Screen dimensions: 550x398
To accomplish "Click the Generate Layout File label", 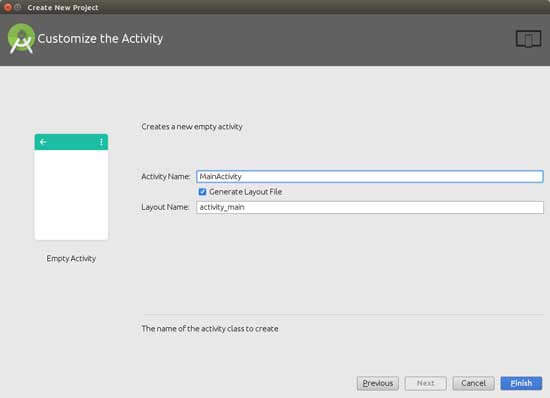I will pos(246,192).
